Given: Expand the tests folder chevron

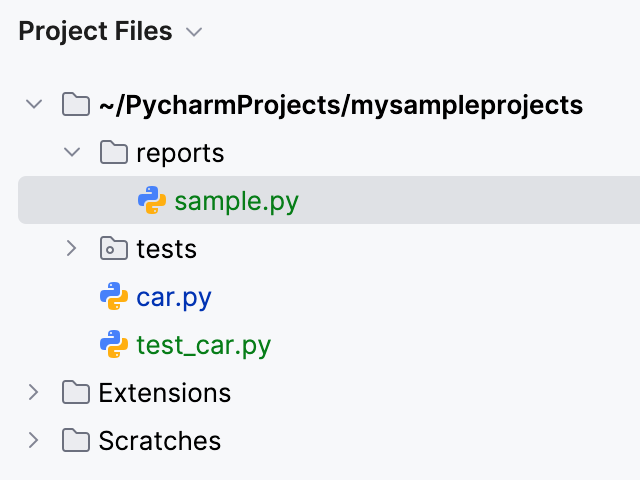Looking at the screenshot, I should (72, 248).
